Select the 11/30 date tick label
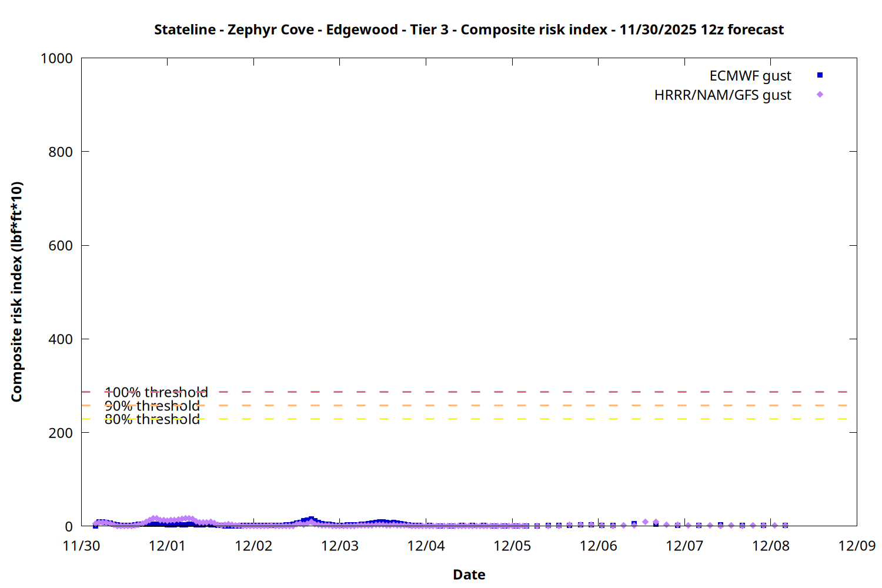882x588 pixels. (81, 546)
